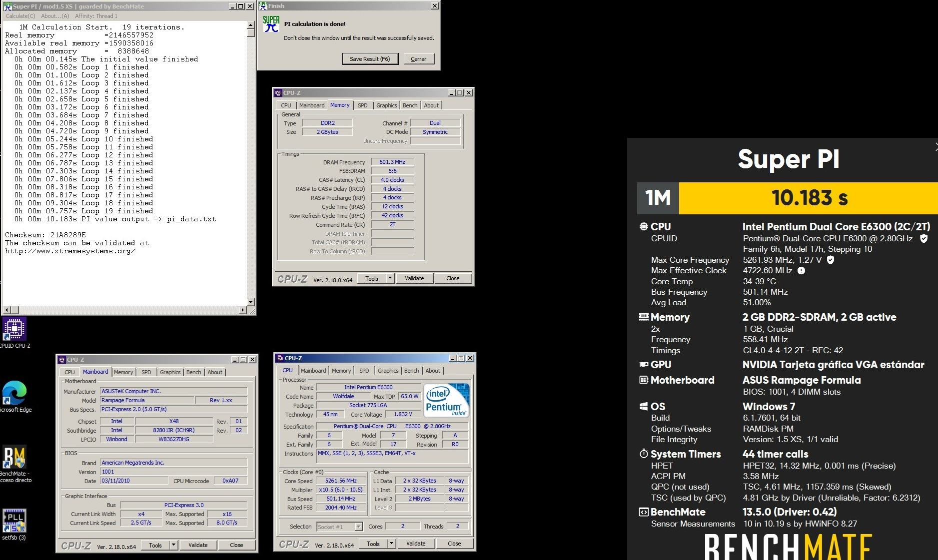The image size is (938, 560).
Task: Click the Rampage Formula model field in CPU-Z
Action: click(x=147, y=400)
